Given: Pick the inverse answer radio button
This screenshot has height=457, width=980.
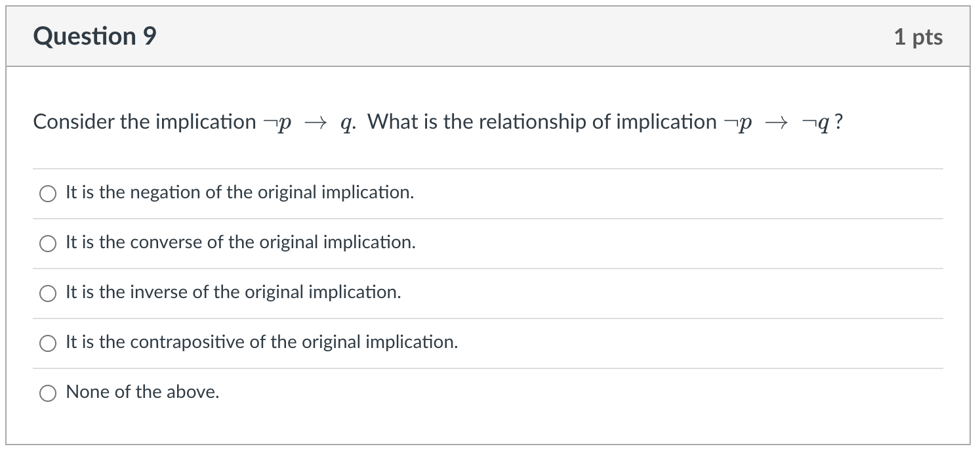Looking at the screenshot, I should [48, 294].
